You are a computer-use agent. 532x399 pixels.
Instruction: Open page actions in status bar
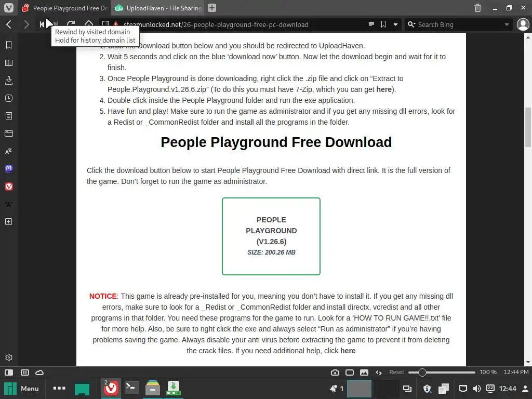(x=379, y=373)
